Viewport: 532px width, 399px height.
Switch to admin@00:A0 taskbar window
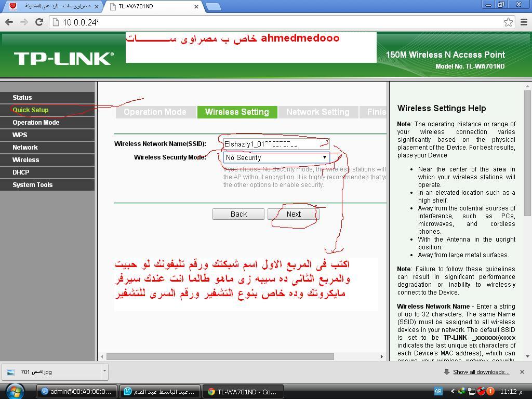click(77, 392)
